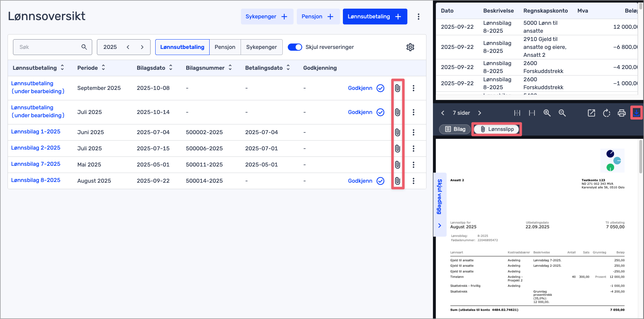Zoom in on the document preview
This screenshot has height=319, width=644.
[547, 113]
